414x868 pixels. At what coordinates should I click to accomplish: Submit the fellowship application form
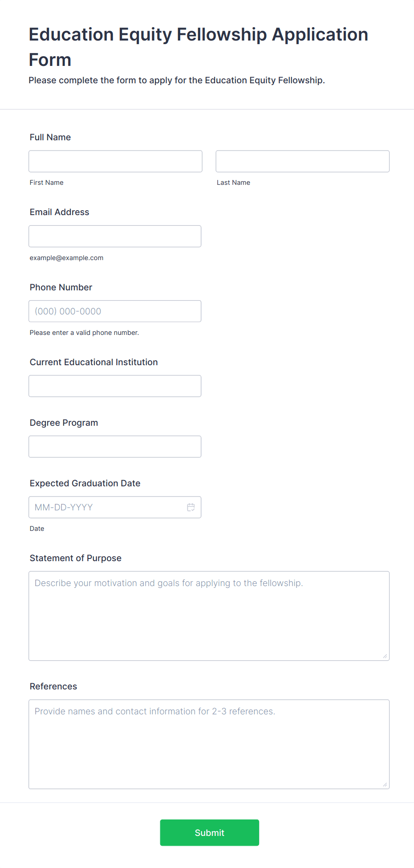[209, 832]
